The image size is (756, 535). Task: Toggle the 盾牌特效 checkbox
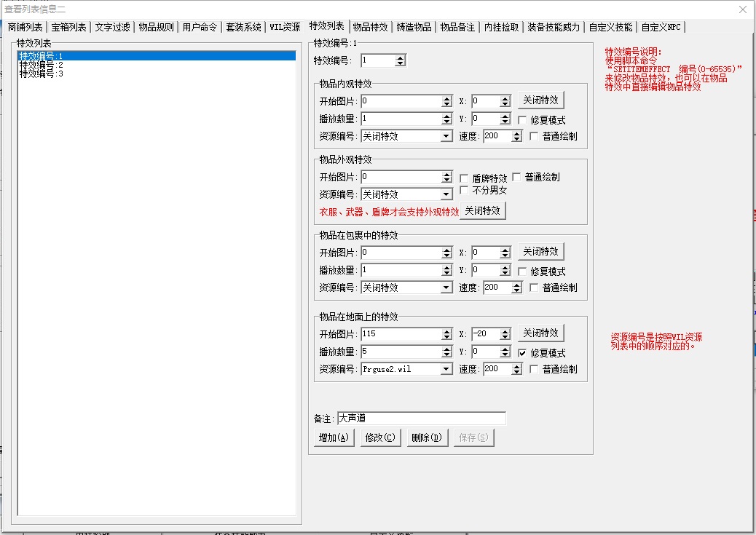pos(465,178)
